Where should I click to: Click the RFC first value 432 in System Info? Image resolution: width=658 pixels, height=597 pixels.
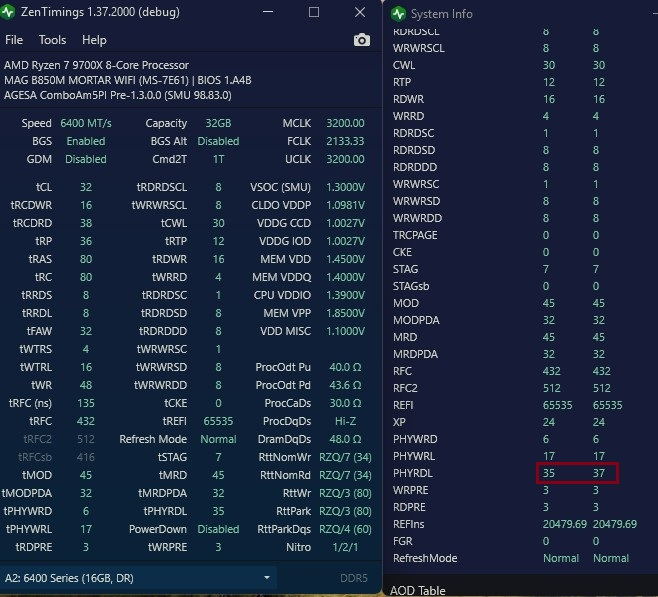[x=551, y=371]
